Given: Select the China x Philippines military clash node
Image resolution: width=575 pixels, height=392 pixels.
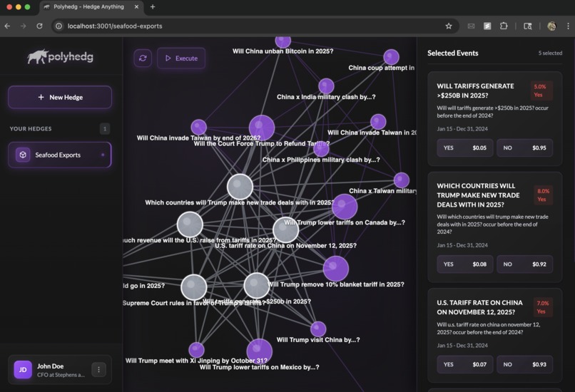Looking at the screenshot, I should [321, 149].
